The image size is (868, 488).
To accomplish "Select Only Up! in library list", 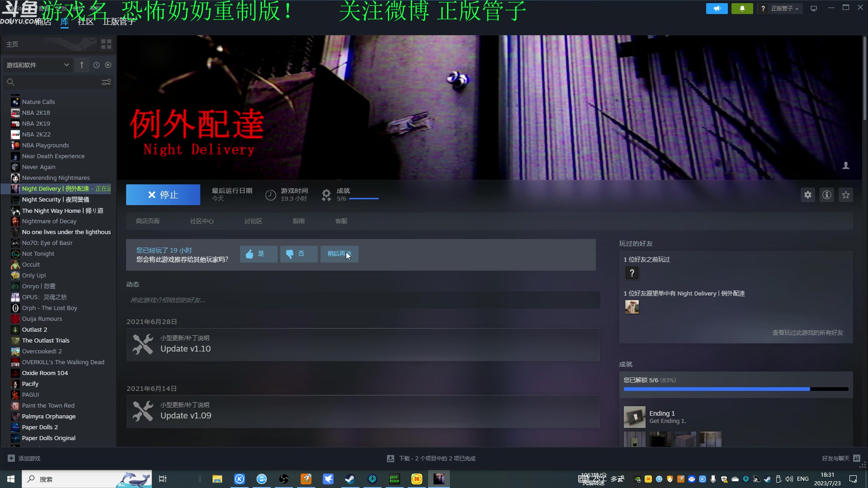I will [x=34, y=275].
